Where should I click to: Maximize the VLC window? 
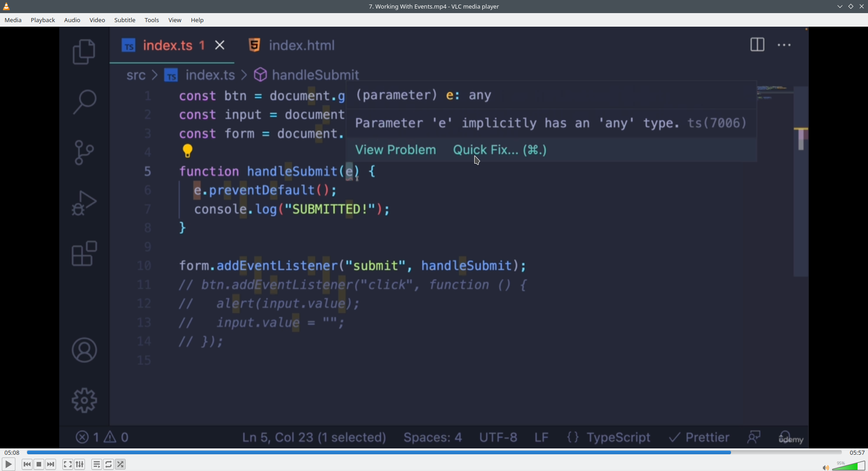[x=851, y=6]
